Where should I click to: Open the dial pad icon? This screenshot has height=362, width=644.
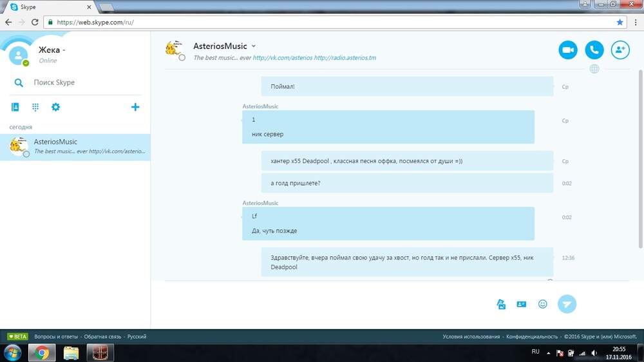35,107
